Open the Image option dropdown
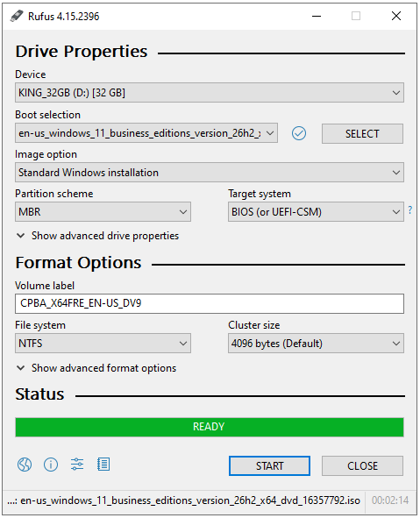 (x=210, y=172)
